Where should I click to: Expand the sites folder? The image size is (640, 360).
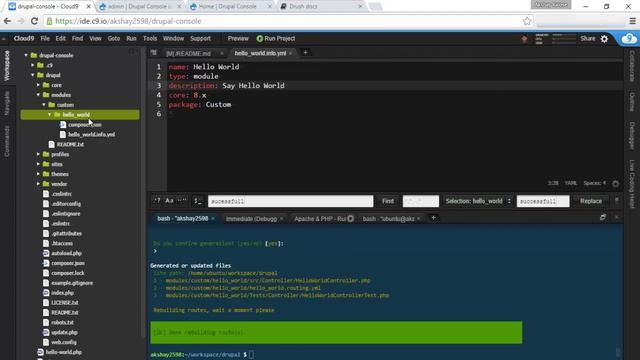pos(38,164)
